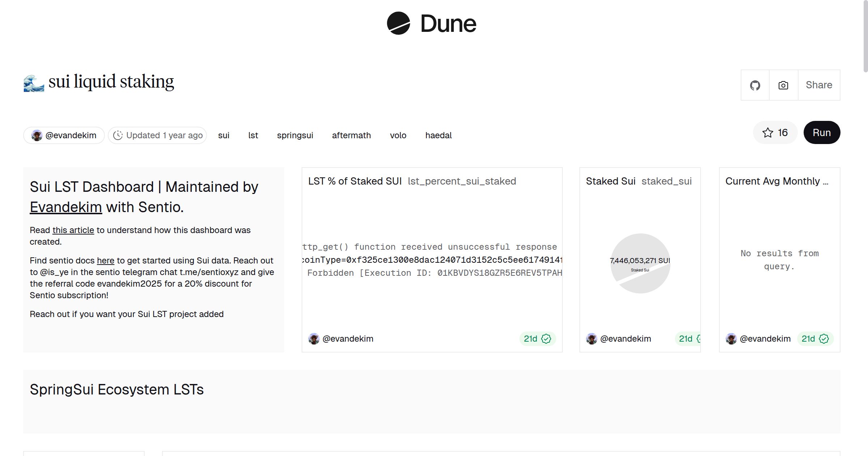The width and height of the screenshot is (868, 456).
Task: Click the camera screenshot icon
Action: [783, 85]
